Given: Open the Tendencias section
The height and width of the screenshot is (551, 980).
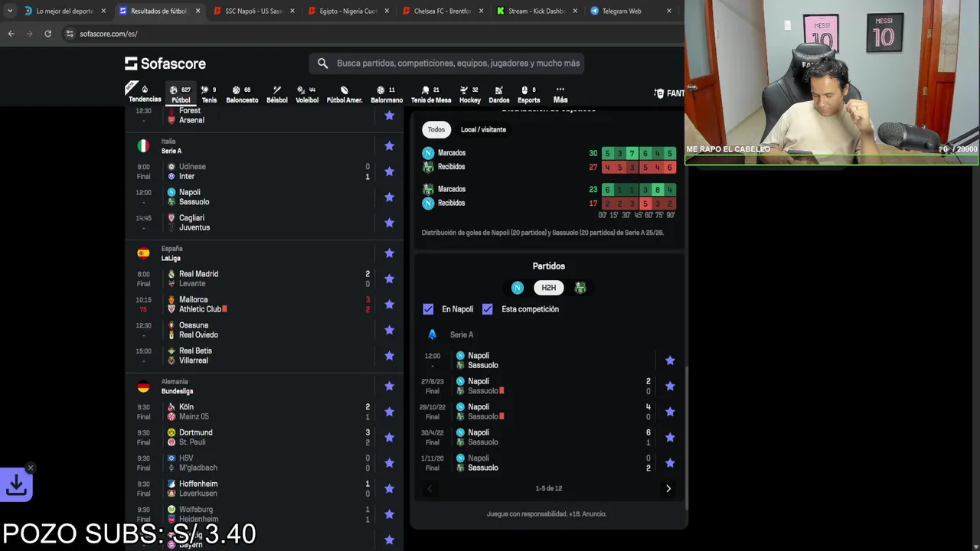Looking at the screenshot, I should [x=145, y=94].
